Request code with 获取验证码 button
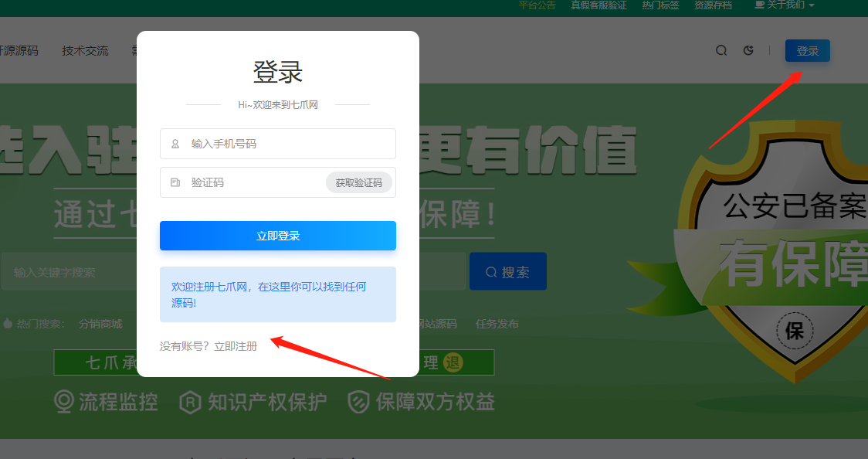The height and width of the screenshot is (459, 868). tap(359, 182)
